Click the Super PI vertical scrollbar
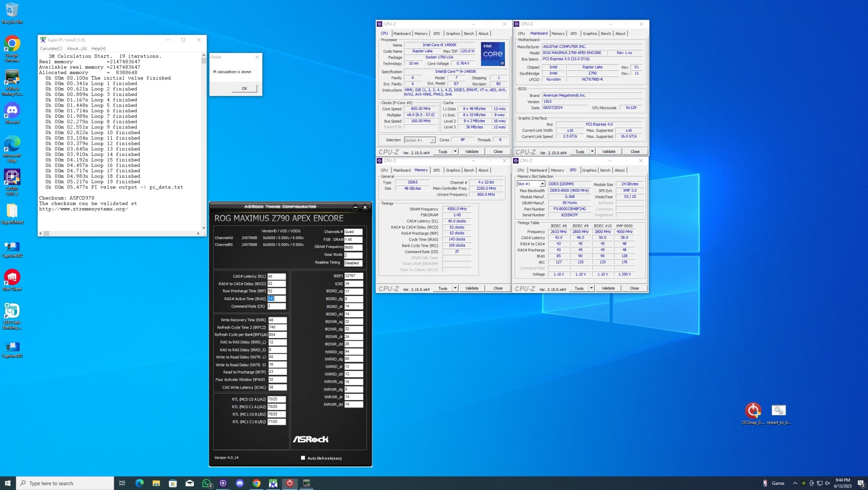The width and height of the screenshot is (868, 490). [x=204, y=141]
